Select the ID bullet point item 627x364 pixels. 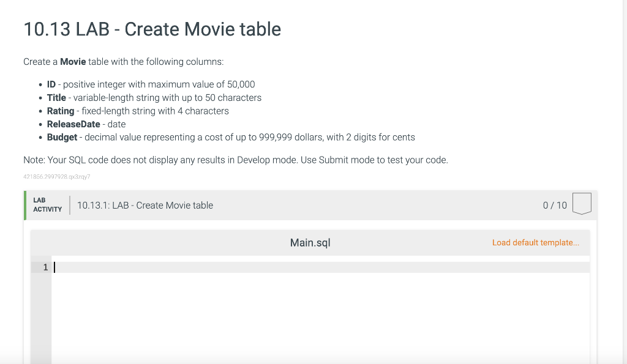click(x=151, y=84)
